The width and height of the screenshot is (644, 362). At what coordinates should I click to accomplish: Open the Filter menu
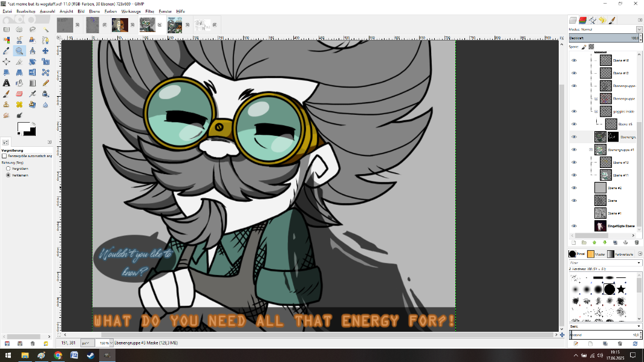149,11
